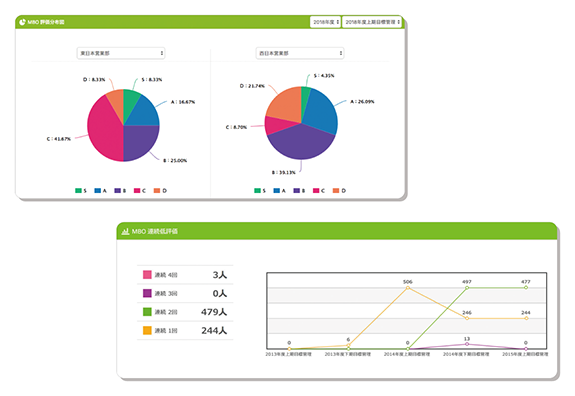Toggle the A legend entry under 西日本営業部 chart
This screenshot has width=575, height=396.
(x=279, y=191)
